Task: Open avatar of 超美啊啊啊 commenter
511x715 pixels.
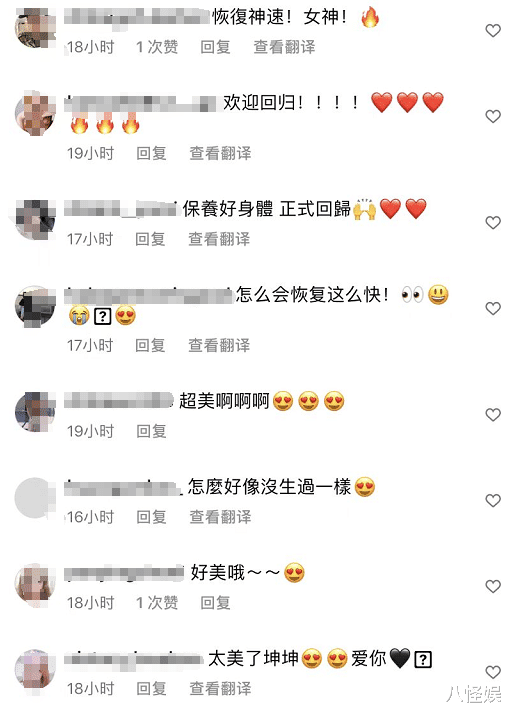Action: point(35,412)
